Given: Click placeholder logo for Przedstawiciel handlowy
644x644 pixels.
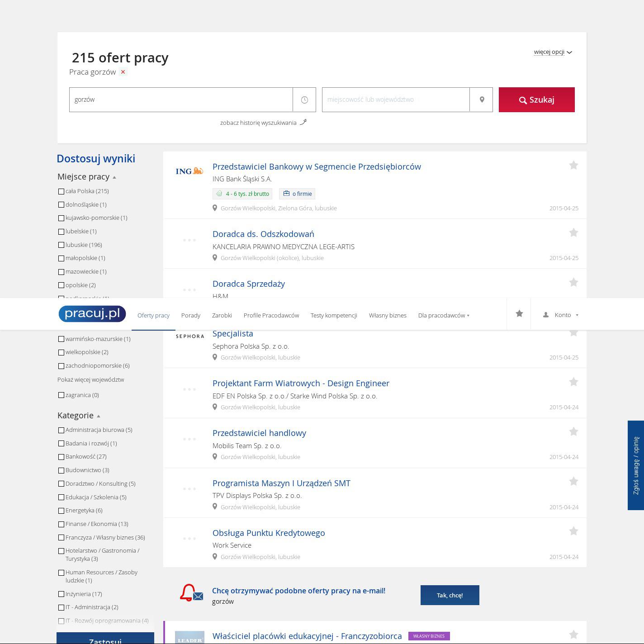Looking at the screenshot, I should (189, 439).
